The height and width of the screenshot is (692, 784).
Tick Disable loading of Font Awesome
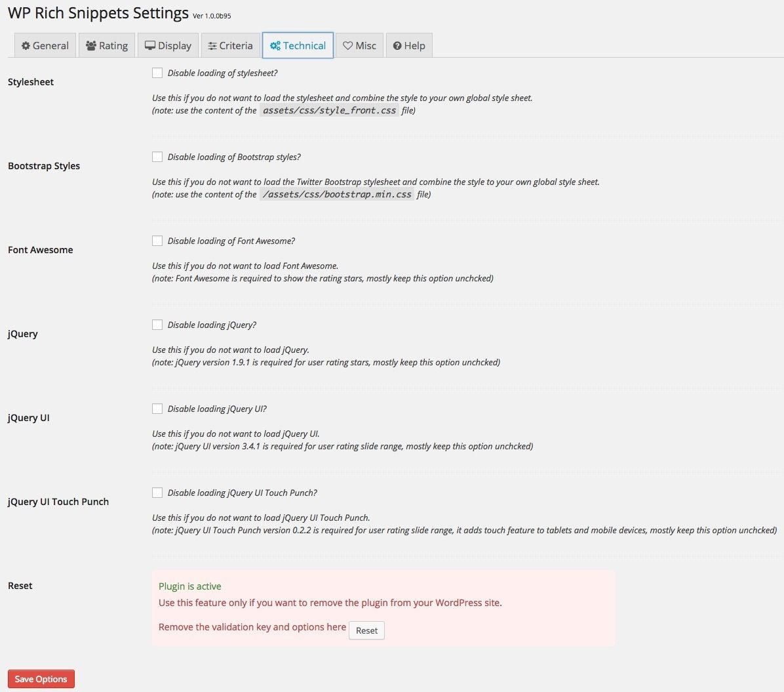pos(157,241)
